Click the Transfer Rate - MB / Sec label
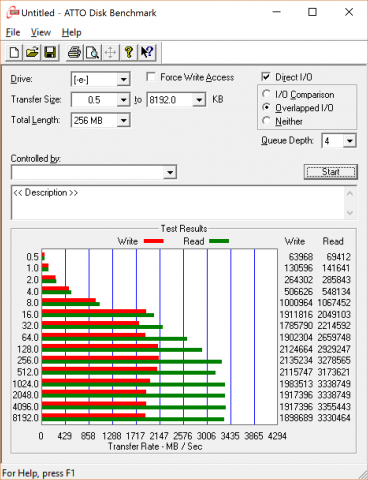Viewport: 368px width, 480px height. pos(155,446)
